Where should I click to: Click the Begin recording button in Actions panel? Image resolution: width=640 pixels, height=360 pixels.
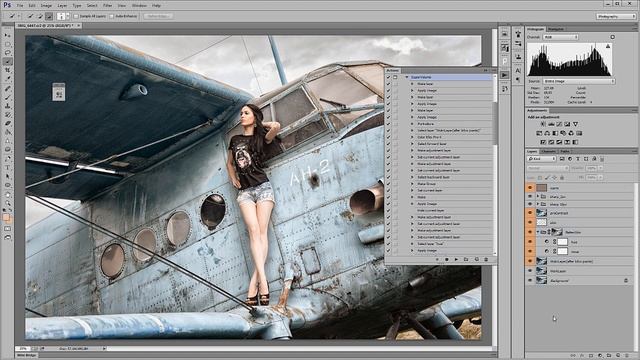pos(447,259)
